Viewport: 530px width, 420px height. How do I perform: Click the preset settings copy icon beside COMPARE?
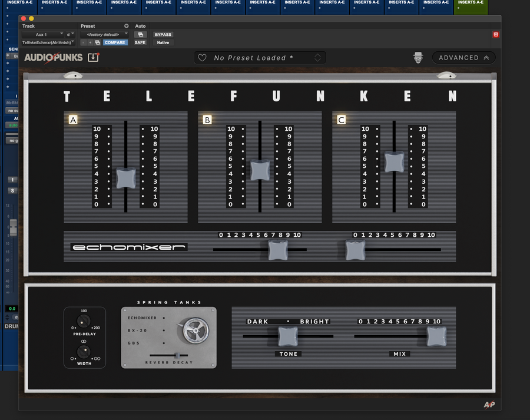coord(97,42)
